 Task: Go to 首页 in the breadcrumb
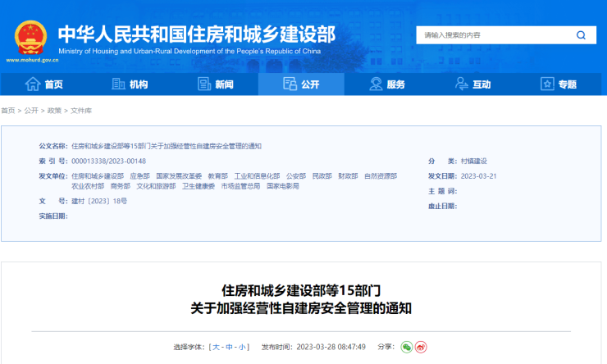click(x=7, y=110)
